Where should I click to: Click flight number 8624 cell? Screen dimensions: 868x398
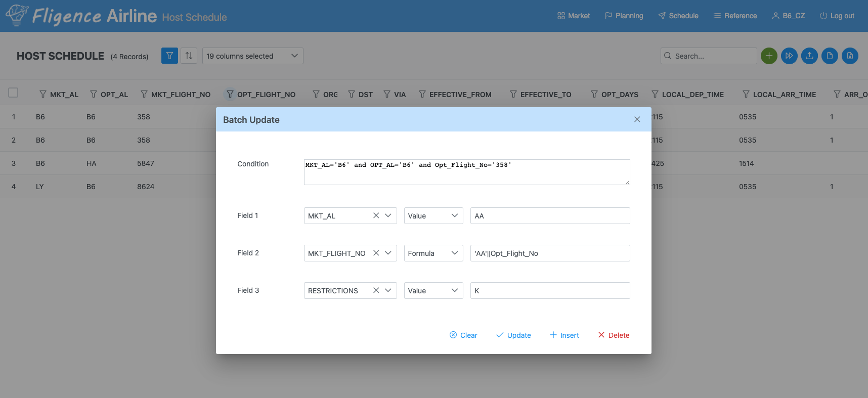[x=146, y=187]
